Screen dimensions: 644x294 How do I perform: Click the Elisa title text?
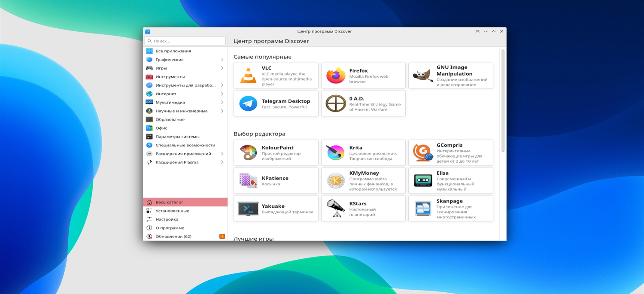coord(443,173)
